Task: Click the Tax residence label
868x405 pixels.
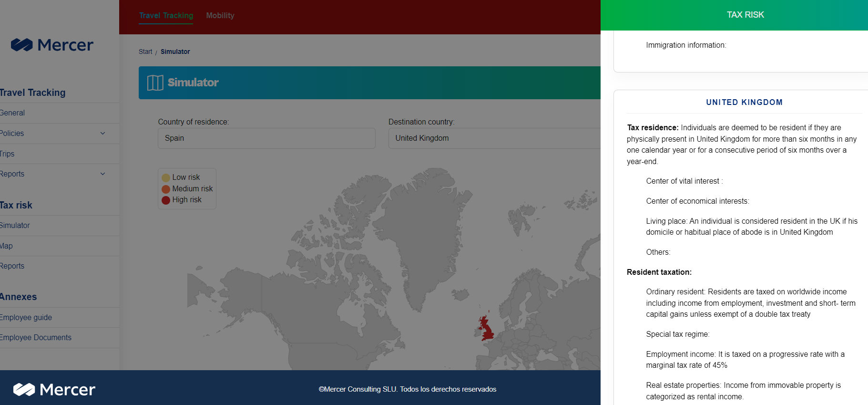Action: (653, 127)
